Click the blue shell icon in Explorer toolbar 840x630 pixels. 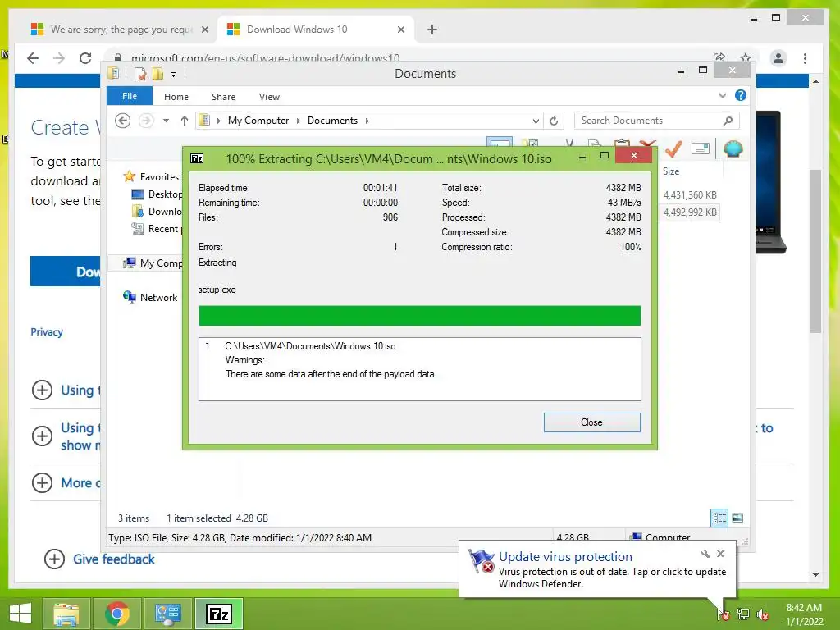pos(733,148)
